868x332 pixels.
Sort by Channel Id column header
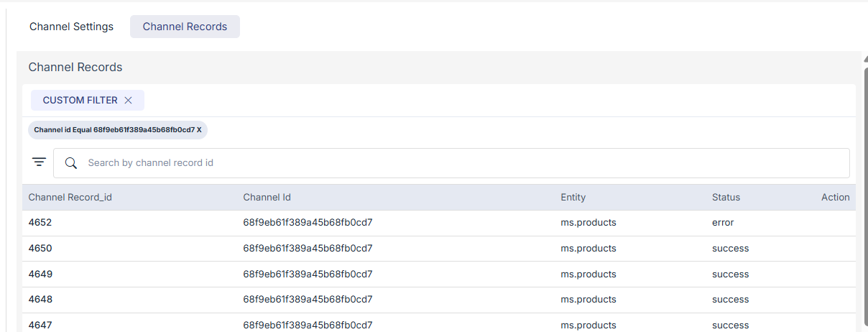tap(267, 197)
